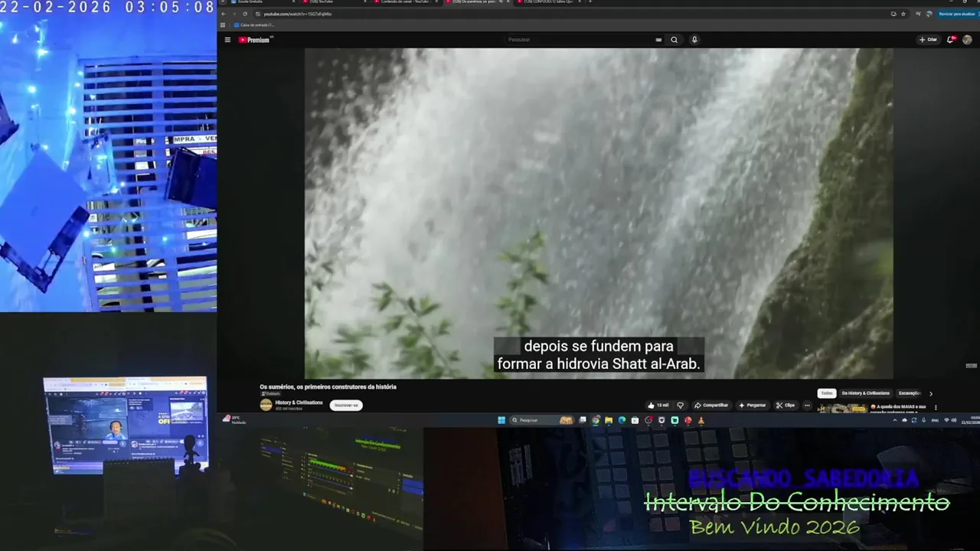The width and height of the screenshot is (980, 551).
Task: Reload the page with the browser refresh icon
Action: click(245, 14)
